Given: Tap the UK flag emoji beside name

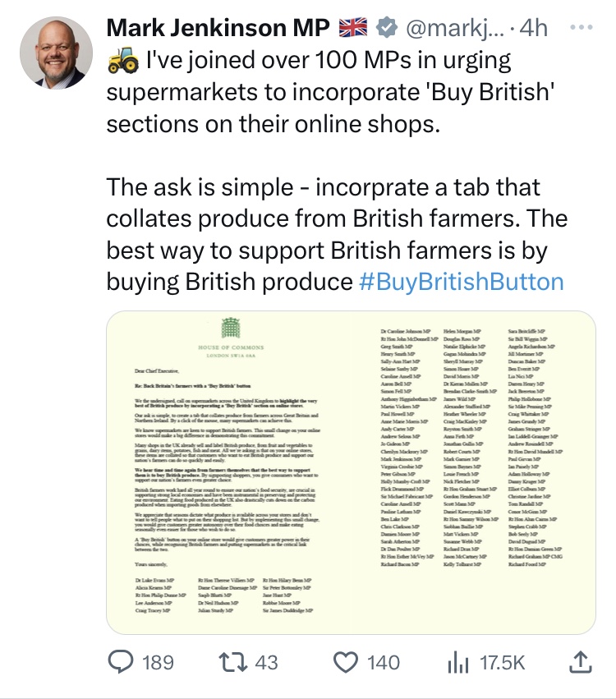Looking at the screenshot, I should pos(354,28).
